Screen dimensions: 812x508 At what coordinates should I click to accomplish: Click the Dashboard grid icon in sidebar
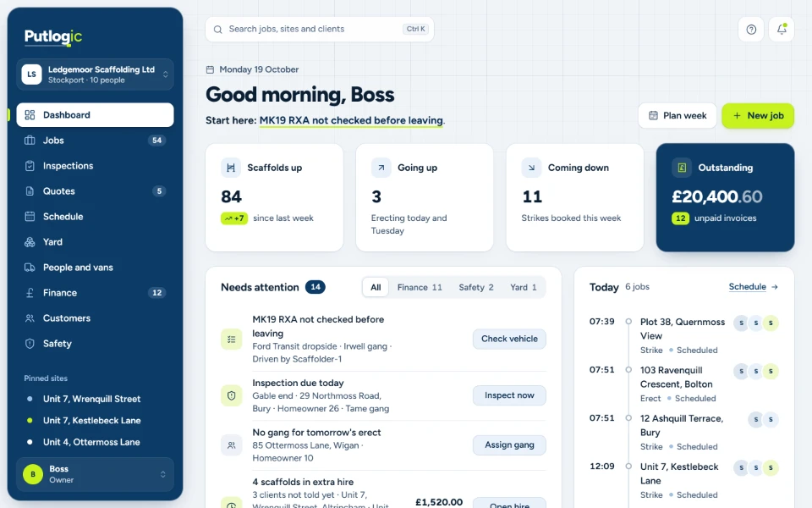coord(30,115)
